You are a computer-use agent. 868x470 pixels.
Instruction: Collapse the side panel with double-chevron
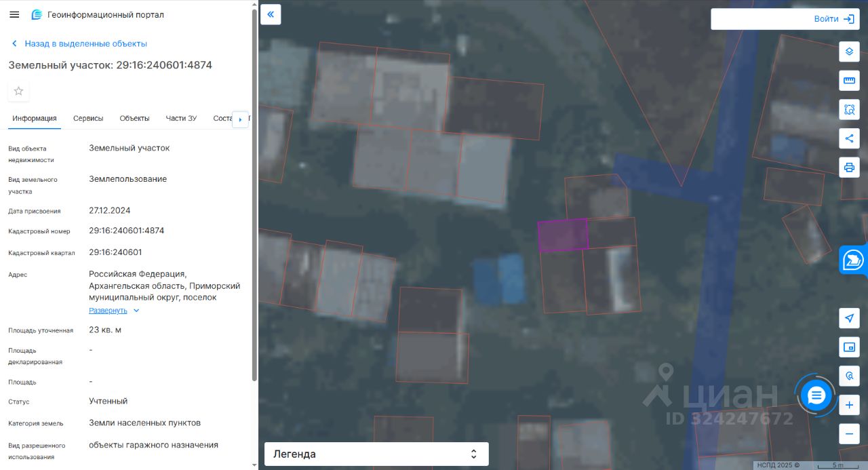[271, 14]
